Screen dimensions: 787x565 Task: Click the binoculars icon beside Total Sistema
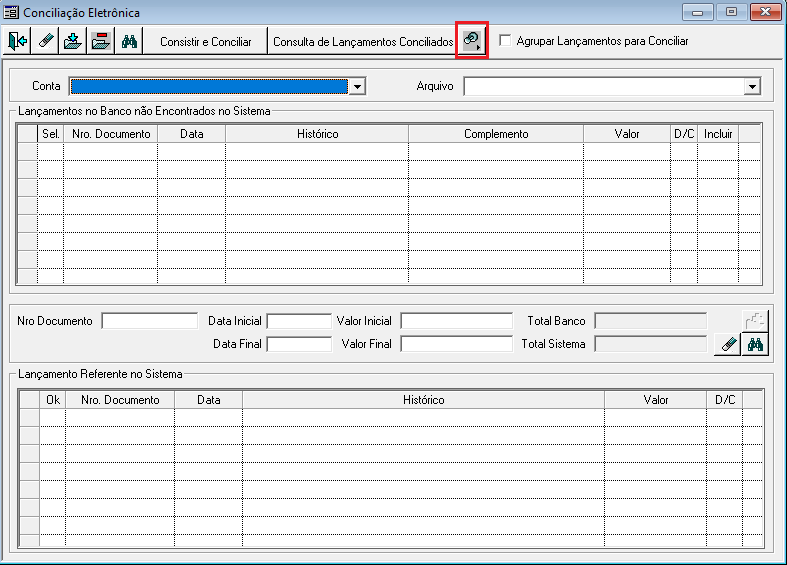pos(755,344)
